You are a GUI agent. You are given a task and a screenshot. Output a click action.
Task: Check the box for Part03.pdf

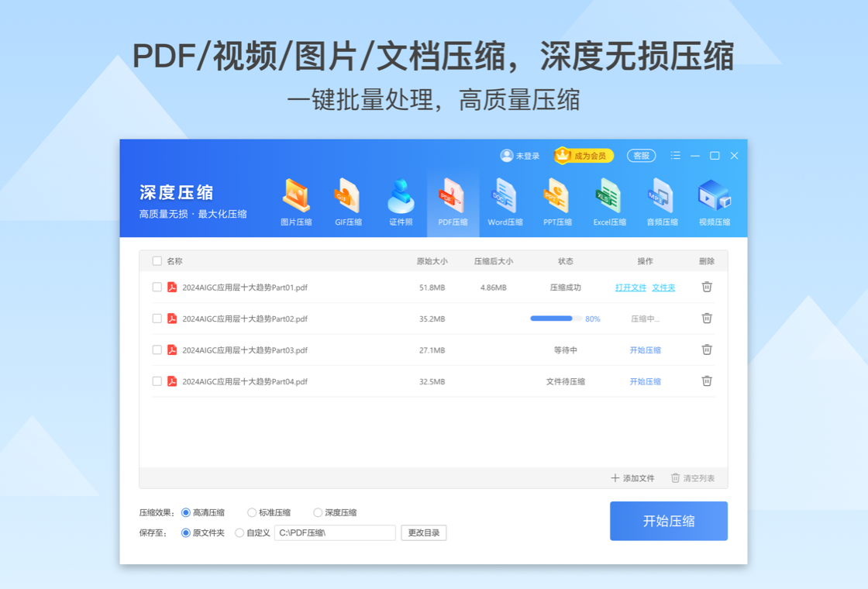pos(157,350)
